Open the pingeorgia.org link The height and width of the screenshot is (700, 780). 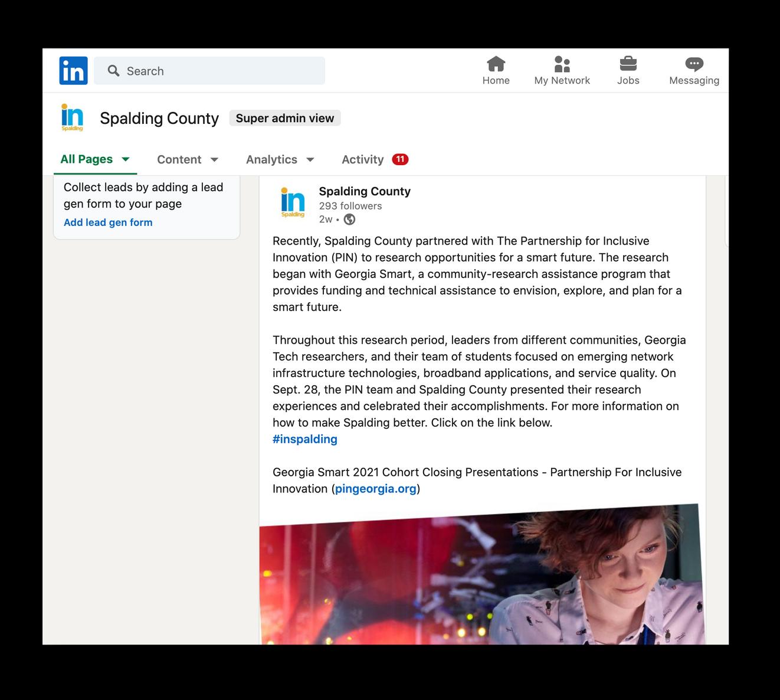(376, 488)
